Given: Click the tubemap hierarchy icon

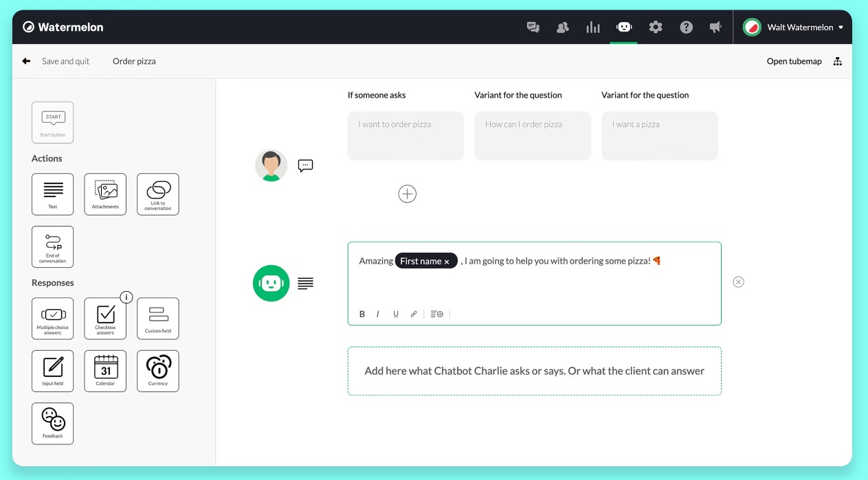Looking at the screenshot, I should (x=837, y=61).
